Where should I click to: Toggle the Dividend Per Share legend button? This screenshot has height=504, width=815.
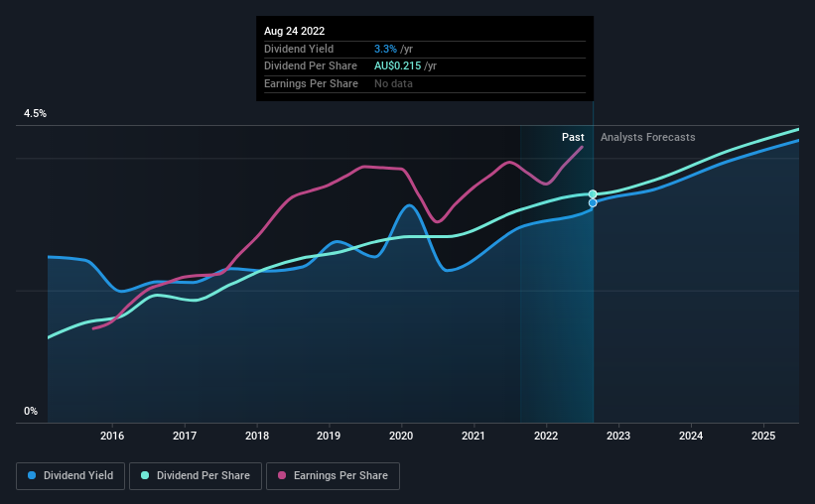[x=196, y=476]
